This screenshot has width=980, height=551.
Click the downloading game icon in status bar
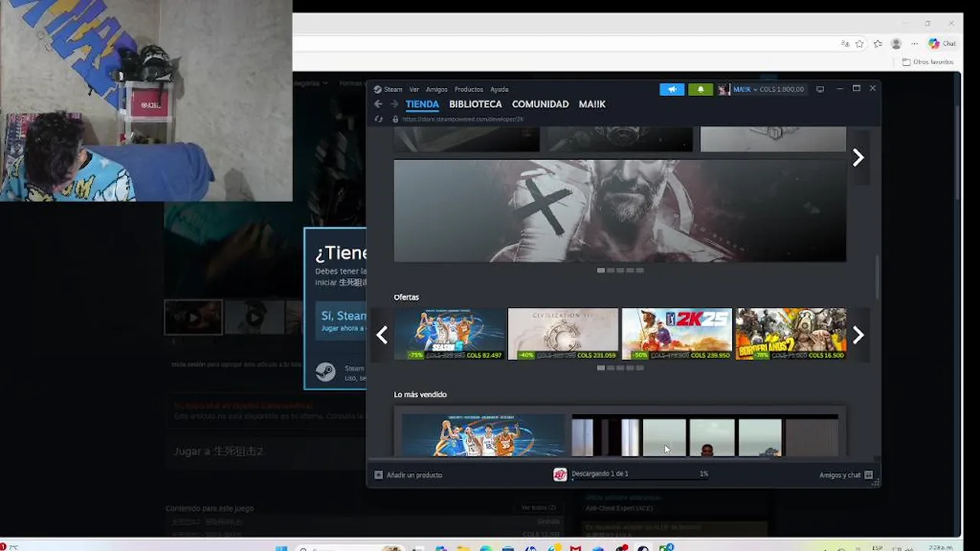[x=560, y=474]
